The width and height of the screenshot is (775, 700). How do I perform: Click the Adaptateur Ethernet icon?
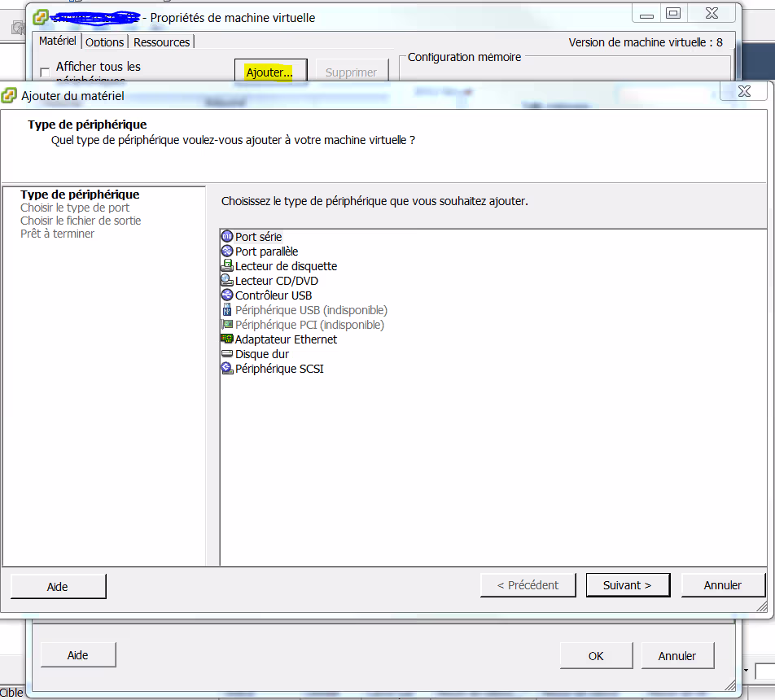point(227,339)
